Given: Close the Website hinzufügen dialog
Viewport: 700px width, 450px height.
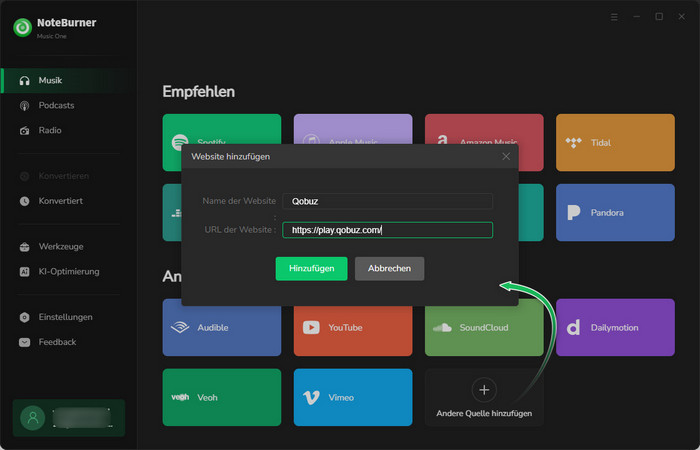Looking at the screenshot, I should pyautogui.click(x=506, y=156).
